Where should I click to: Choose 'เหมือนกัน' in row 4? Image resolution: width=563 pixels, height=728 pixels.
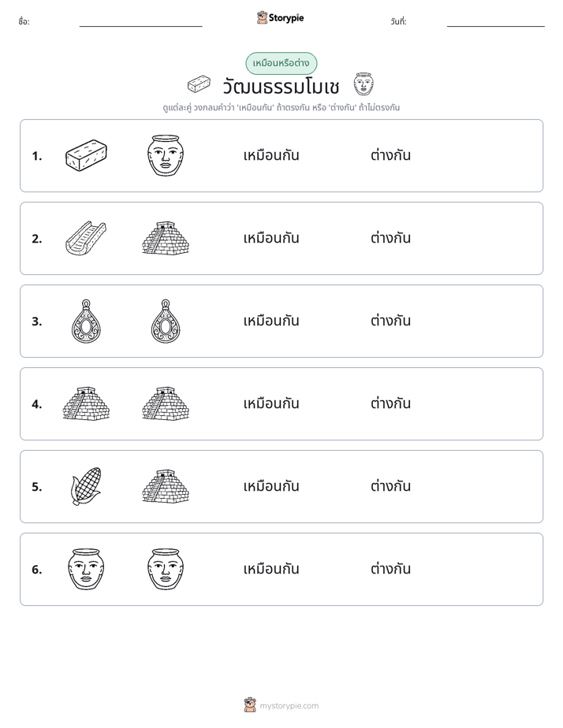271,404
